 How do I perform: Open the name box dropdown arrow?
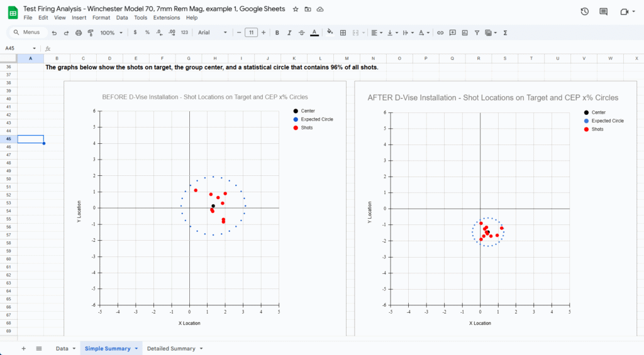tap(34, 48)
